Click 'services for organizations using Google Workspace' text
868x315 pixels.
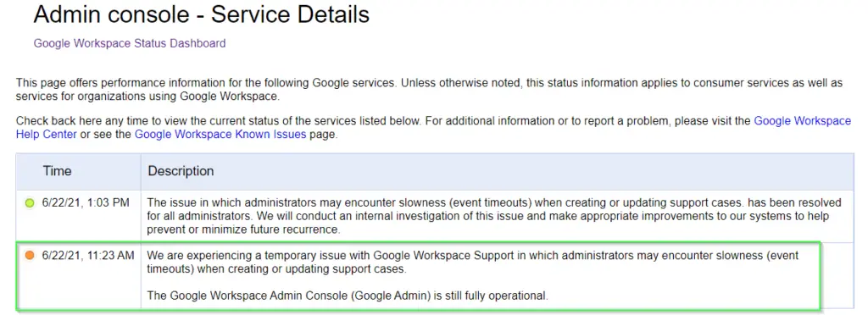pyautogui.click(x=147, y=97)
